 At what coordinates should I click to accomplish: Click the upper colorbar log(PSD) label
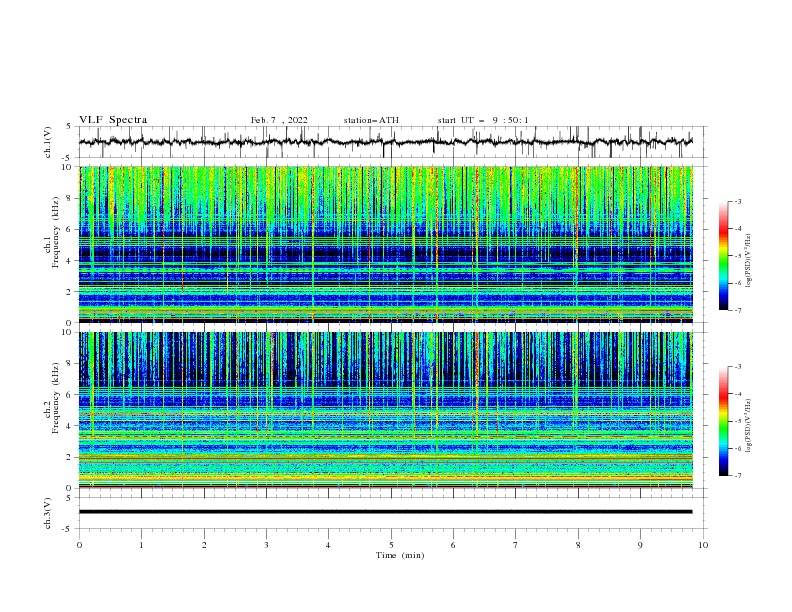[x=749, y=261]
